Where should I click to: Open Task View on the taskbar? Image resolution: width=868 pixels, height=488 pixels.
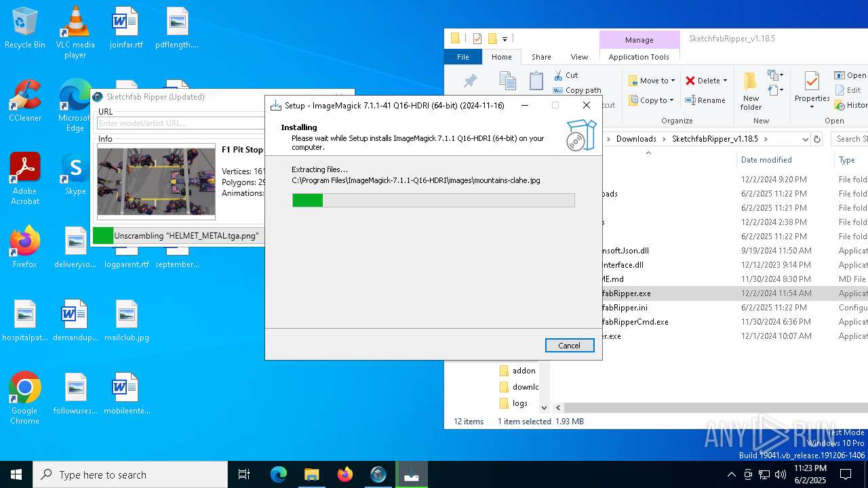pyautogui.click(x=244, y=474)
